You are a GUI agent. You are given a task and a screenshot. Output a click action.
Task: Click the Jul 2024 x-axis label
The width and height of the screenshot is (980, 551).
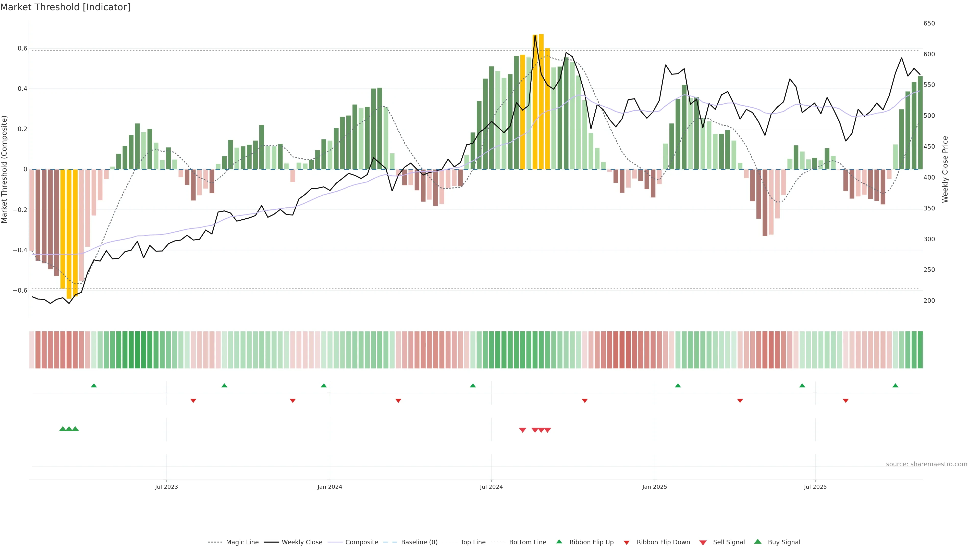491,487
